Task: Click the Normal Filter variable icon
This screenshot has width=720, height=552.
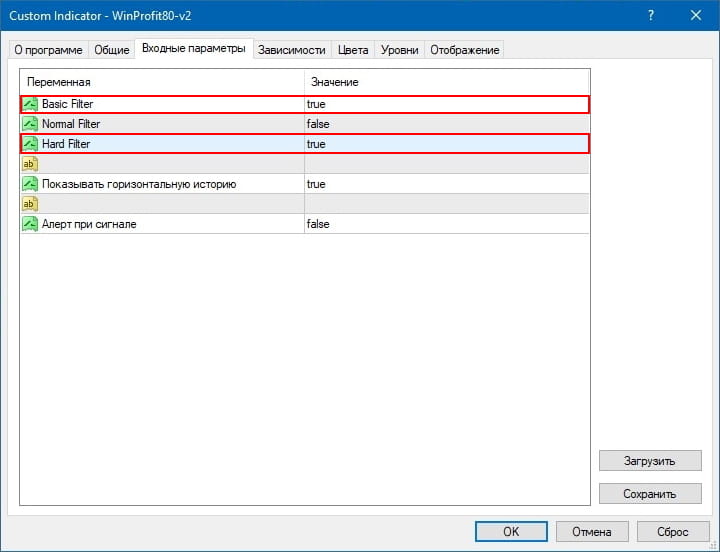Action: click(x=30, y=124)
